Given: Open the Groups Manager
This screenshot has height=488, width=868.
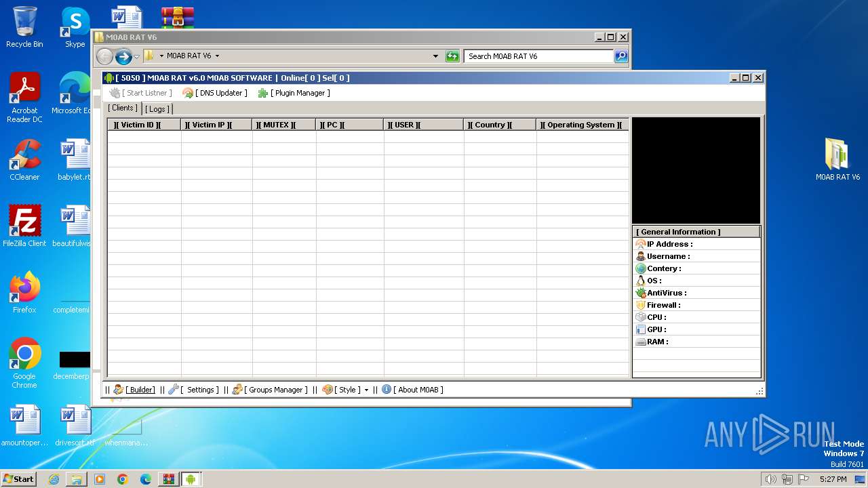Looking at the screenshot, I should click(271, 390).
